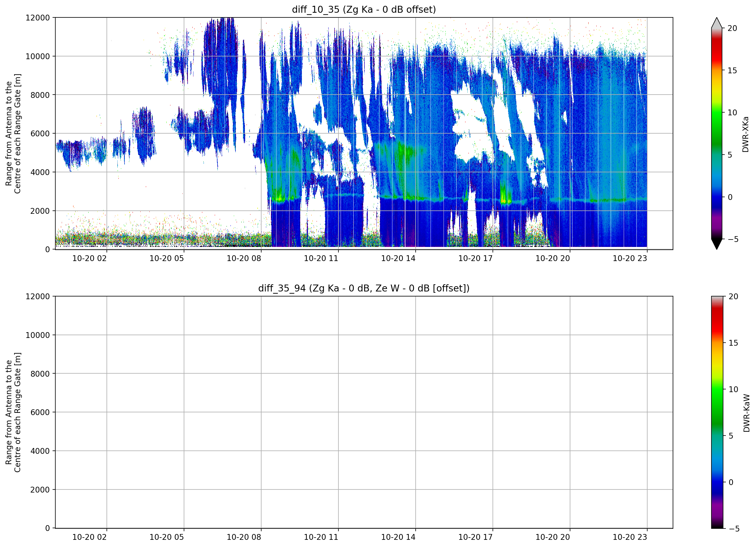Click the top plot y-axis Range title
The image size is (756, 547).
click(x=13, y=134)
